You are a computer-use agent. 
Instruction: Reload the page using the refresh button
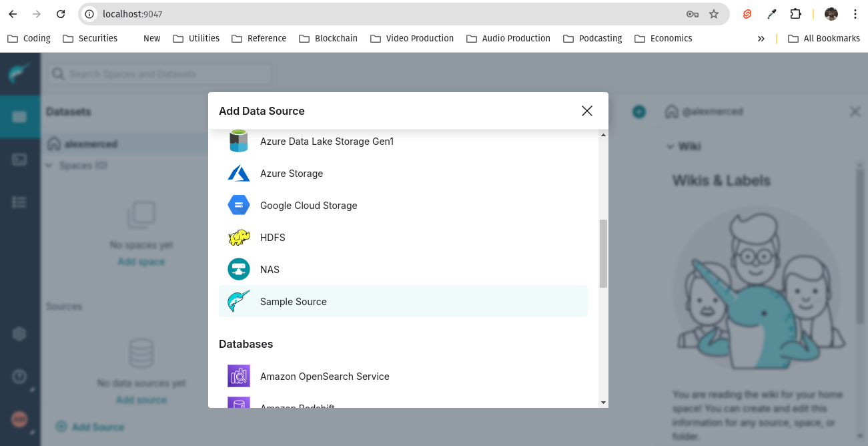(x=61, y=14)
